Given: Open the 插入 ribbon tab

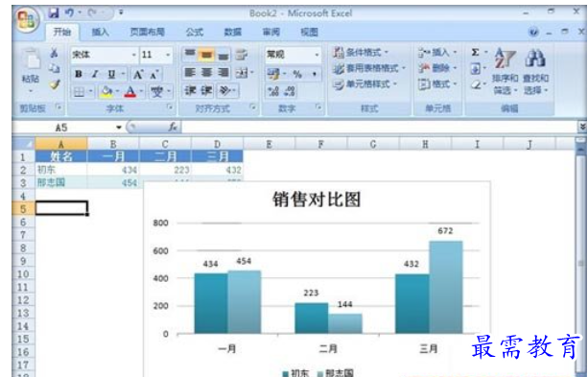Looking at the screenshot, I should [x=100, y=33].
